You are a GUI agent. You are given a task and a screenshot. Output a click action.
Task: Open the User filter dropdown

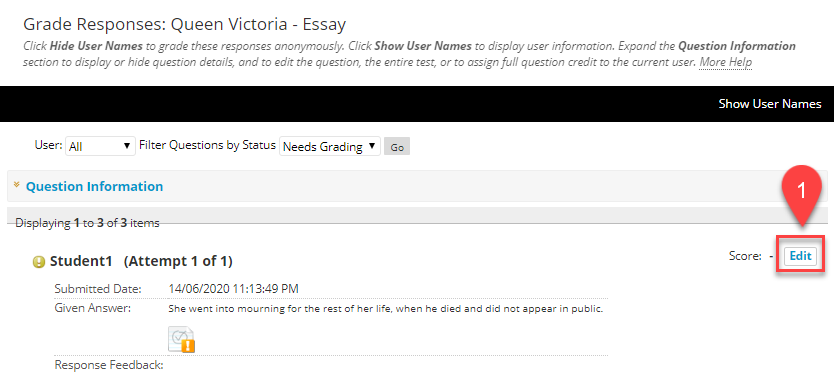click(x=100, y=146)
